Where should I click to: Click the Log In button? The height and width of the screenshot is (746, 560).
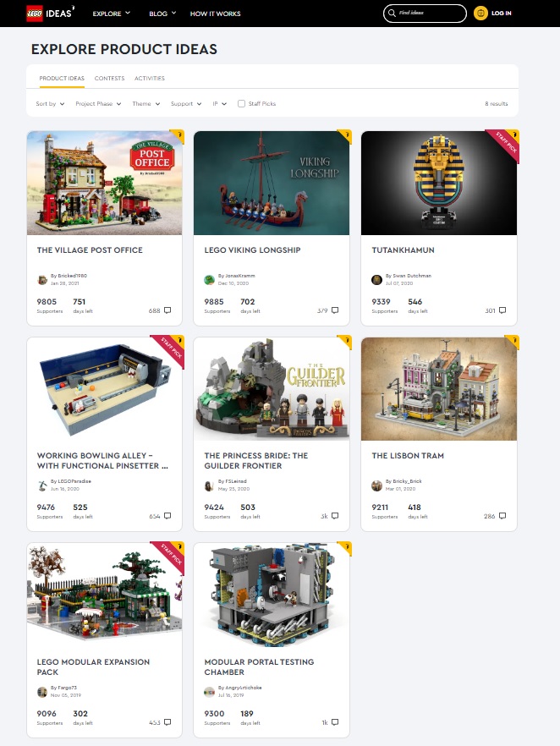pyautogui.click(x=502, y=14)
